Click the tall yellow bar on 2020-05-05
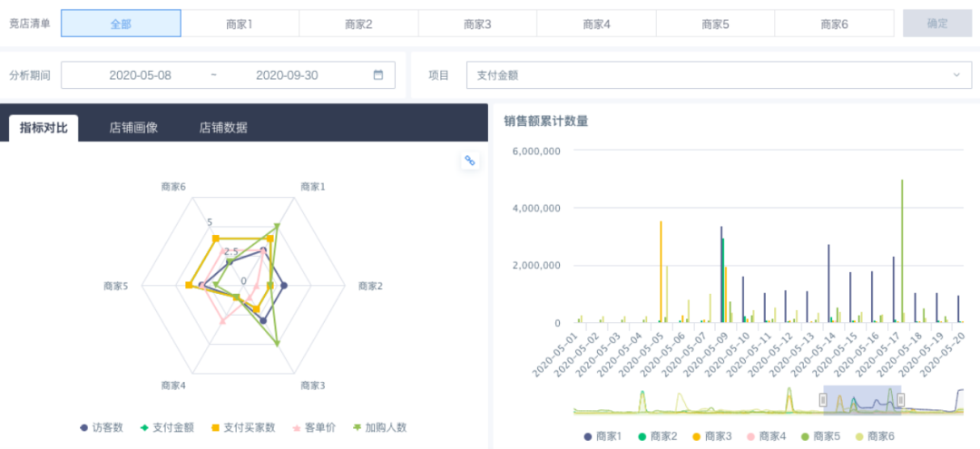This screenshot has width=980, height=449. (661, 271)
